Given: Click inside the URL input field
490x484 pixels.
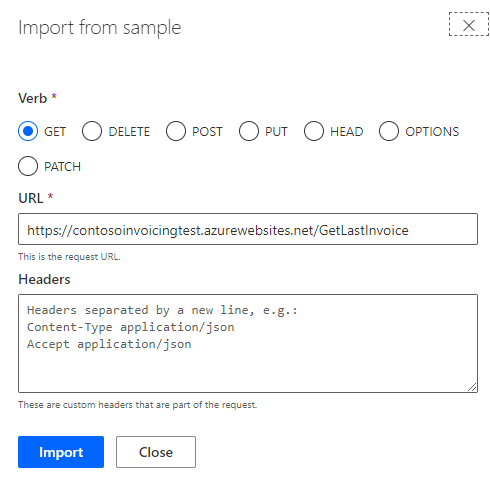Looking at the screenshot, I should tap(248, 229).
